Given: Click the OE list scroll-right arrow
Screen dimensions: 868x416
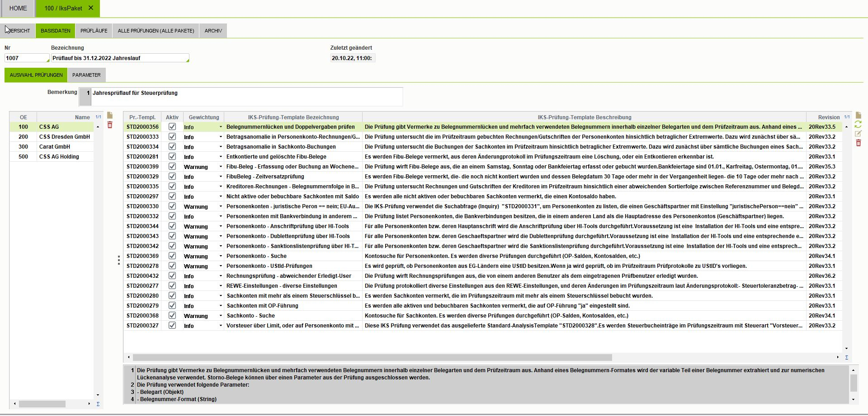Looking at the screenshot, I should (89, 404).
